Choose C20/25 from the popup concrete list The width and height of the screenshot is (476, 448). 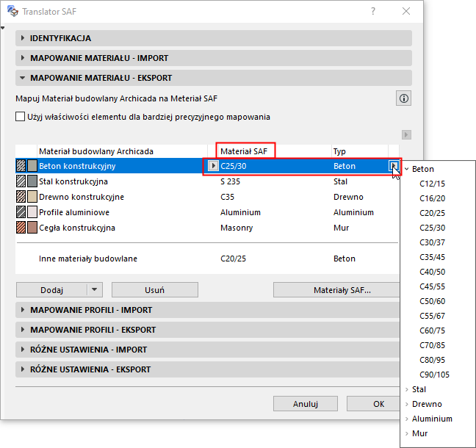pyautogui.click(x=432, y=213)
